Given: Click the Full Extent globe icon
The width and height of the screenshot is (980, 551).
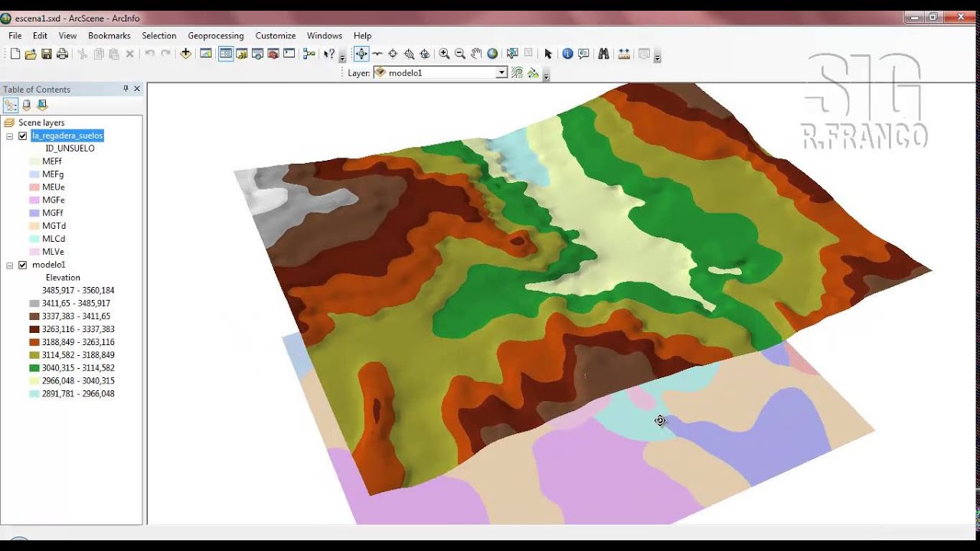Looking at the screenshot, I should pos(492,54).
